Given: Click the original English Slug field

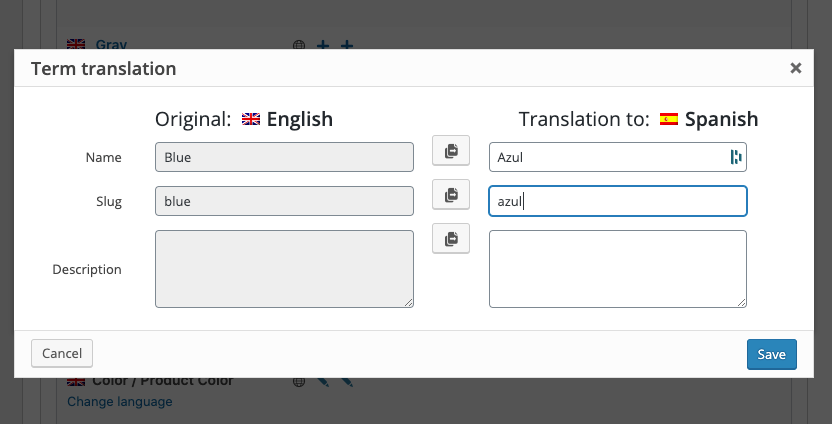Looking at the screenshot, I should (284, 201).
